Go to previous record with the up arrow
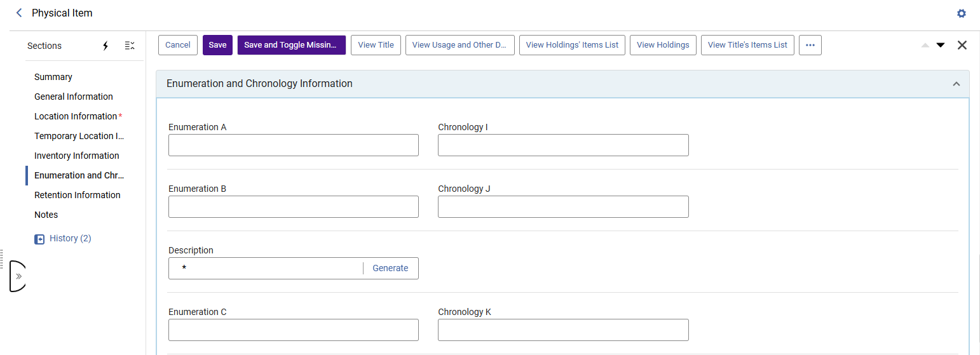This screenshot has height=355, width=980. pos(925,45)
